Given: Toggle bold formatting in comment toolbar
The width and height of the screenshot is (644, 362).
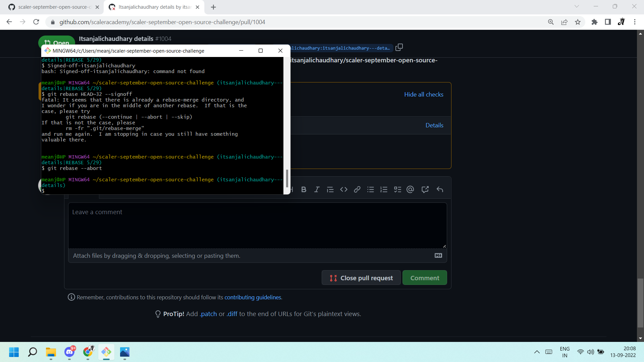Looking at the screenshot, I should [x=304, y=189].
